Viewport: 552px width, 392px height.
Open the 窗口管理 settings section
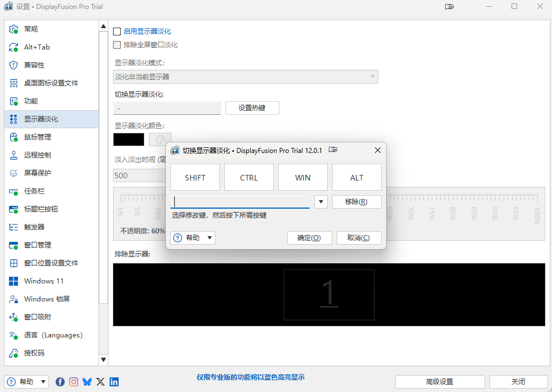[x=38, y=245]
